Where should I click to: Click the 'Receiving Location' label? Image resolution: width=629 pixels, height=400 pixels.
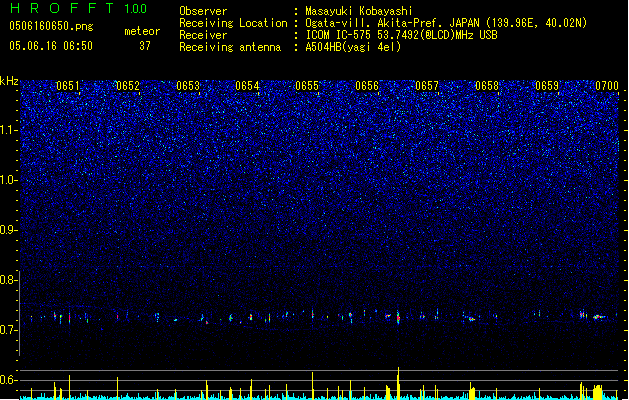233,23
